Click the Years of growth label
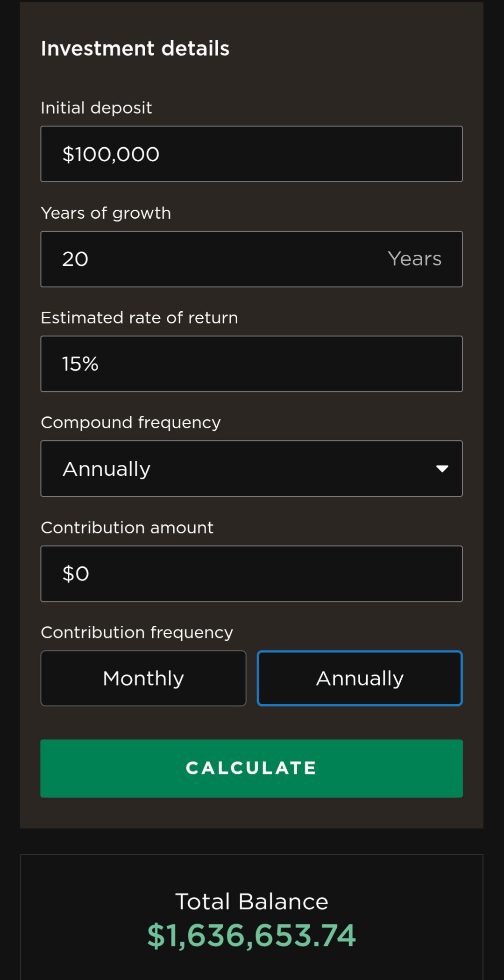Viewport: 504px width, 980px height. click(106, 213)
